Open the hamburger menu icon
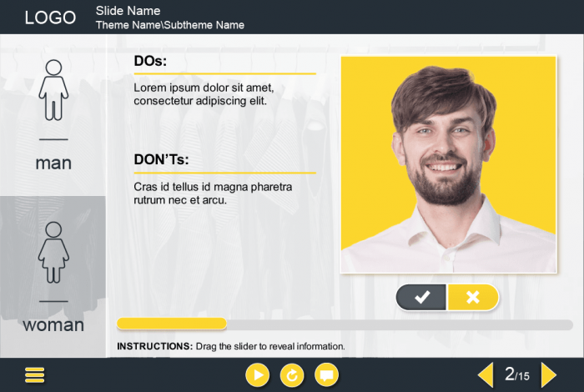 point(35,374)
